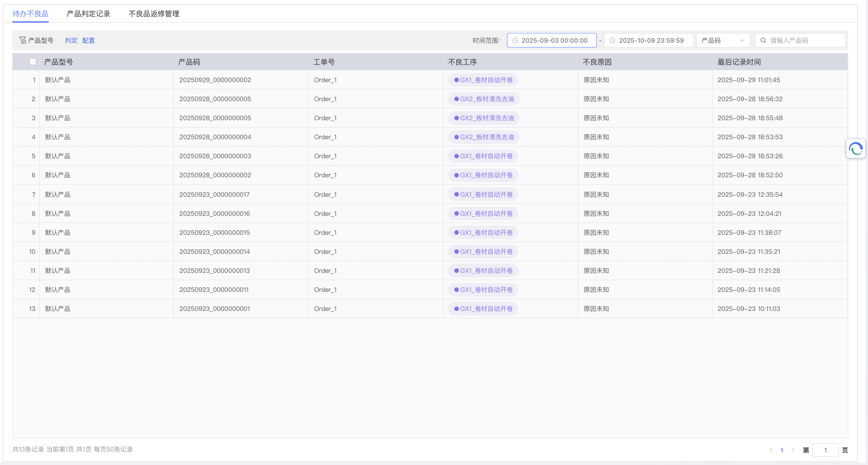
Task: Click the 请输入产品码 search field
Action: 804,40
